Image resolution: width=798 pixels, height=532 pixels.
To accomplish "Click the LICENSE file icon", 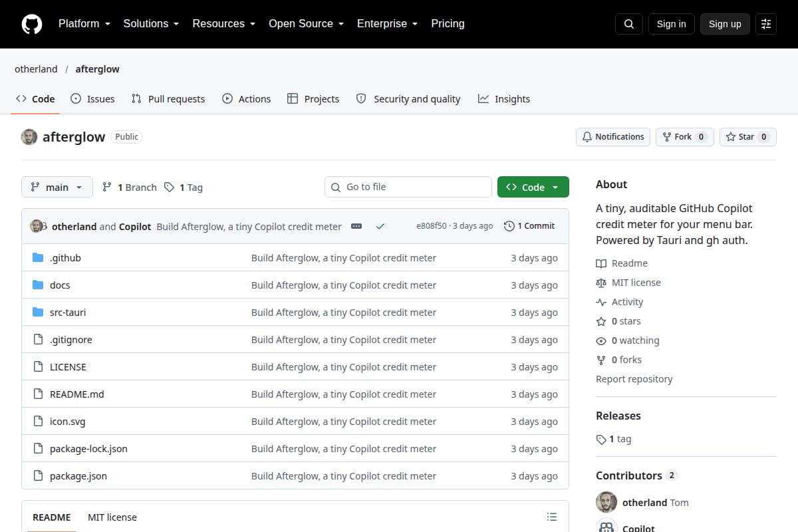I will [x=38, y=367].
